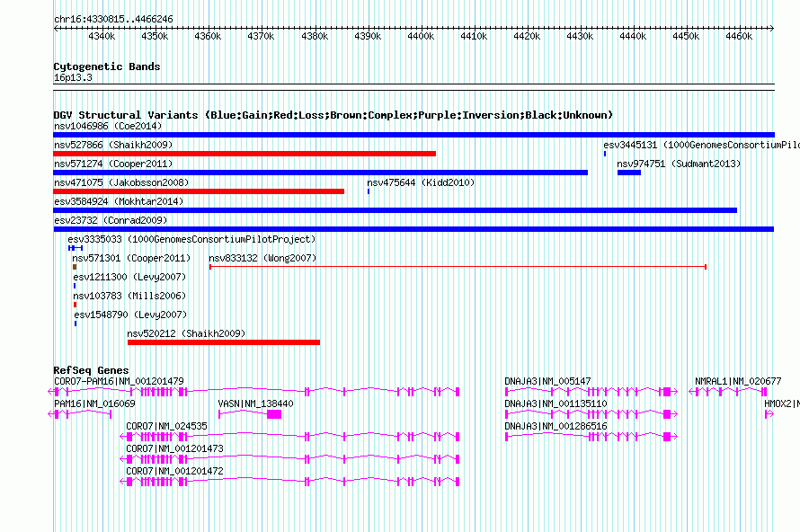Click small blue esv3445131 variant marker
Screen dimensions: 800x532
pos(605,154)
